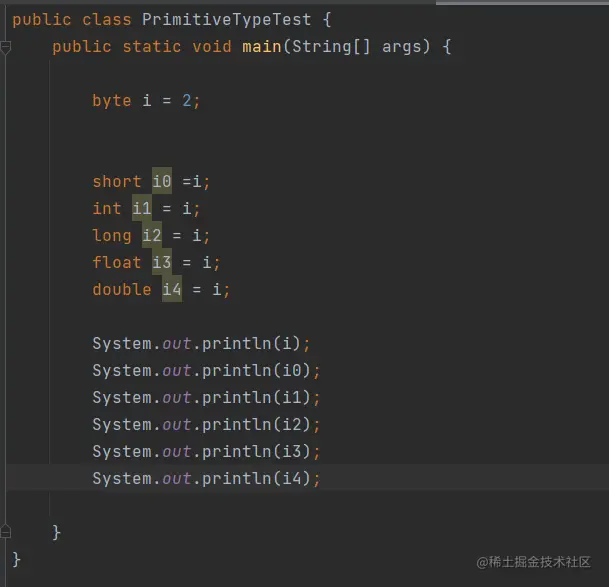The height and width of the screenshot is (587, 609).
Task: Click the 'class' keyword
Action: pos(107,19)
